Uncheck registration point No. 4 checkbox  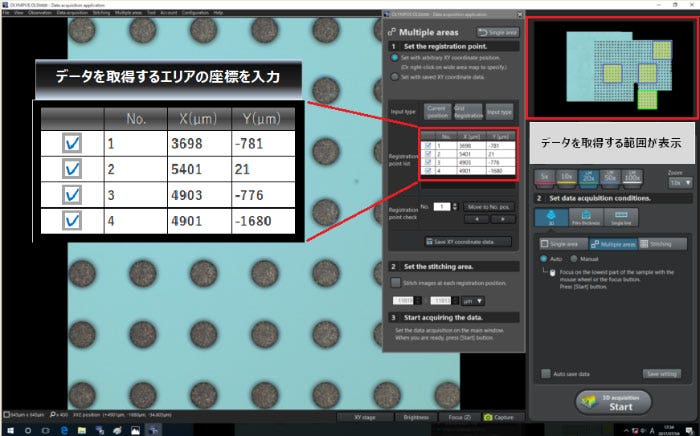click(x=429, y=170)
